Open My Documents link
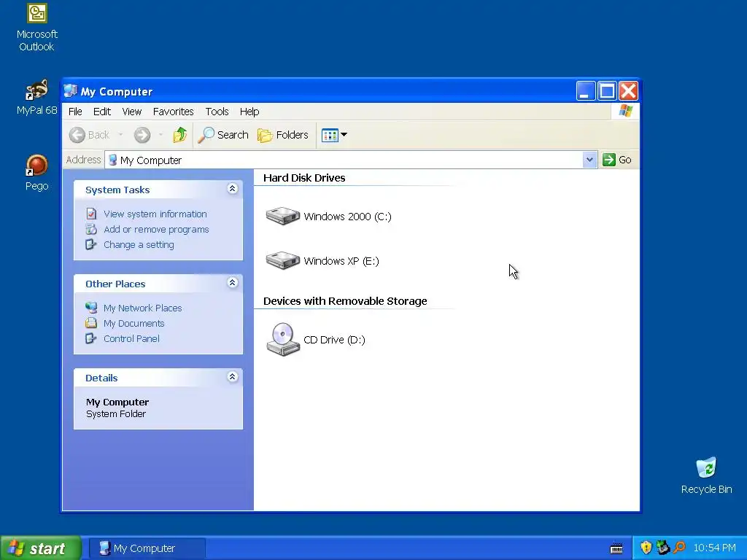 point(134,323)
